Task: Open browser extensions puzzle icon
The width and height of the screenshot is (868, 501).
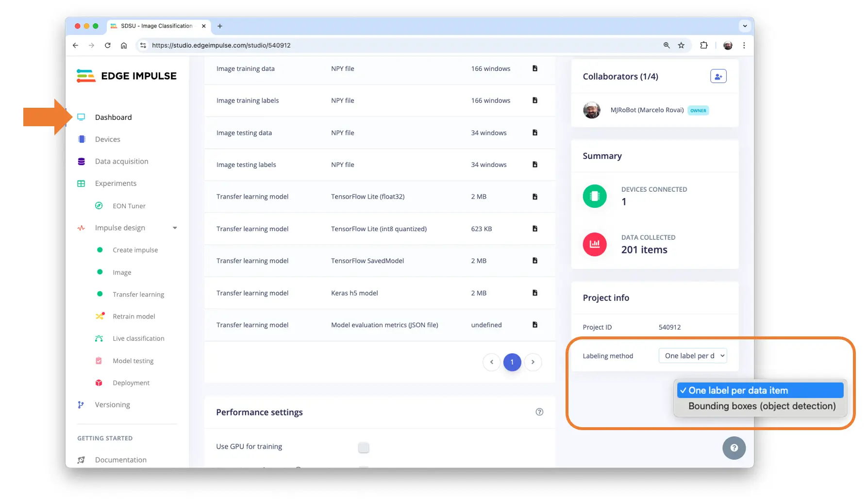Action: pyautogui.click(x=703, y=45)
